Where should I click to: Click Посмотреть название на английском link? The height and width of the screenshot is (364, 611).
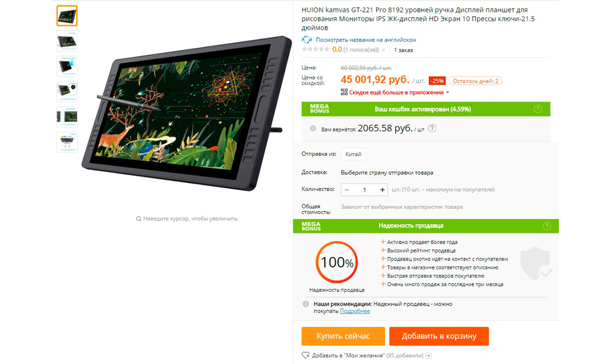(x=366, y=40)
